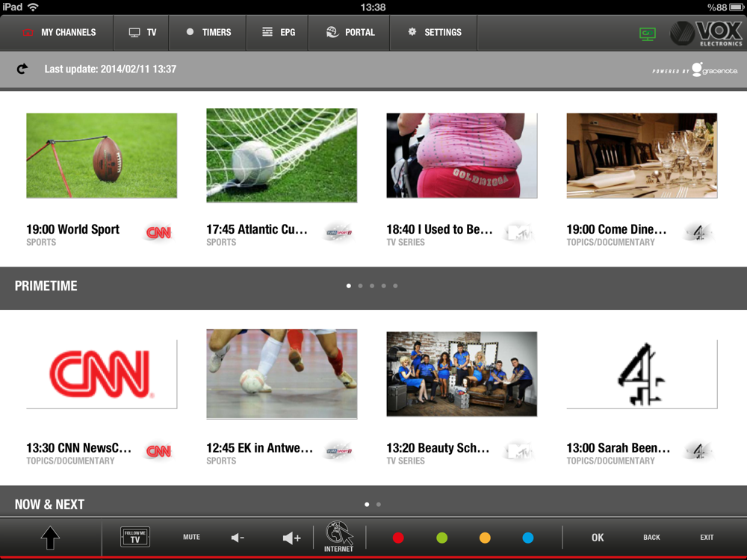Tap the red remote color button

[x=398, y=538]
